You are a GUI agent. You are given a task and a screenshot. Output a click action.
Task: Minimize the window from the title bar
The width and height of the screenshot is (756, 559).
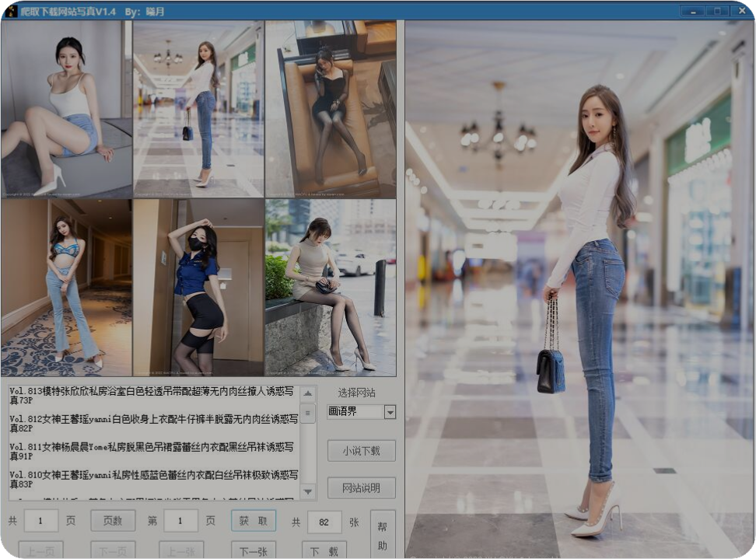point(691,11)
